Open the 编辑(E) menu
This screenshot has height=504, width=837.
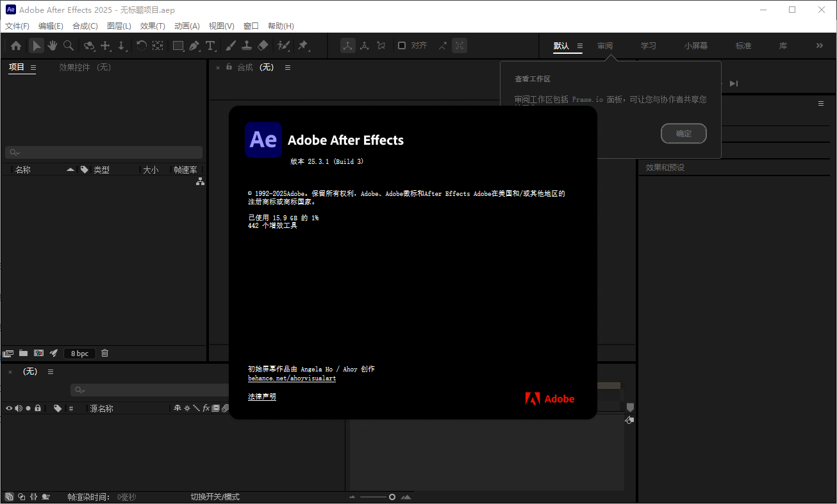(51, 26)
